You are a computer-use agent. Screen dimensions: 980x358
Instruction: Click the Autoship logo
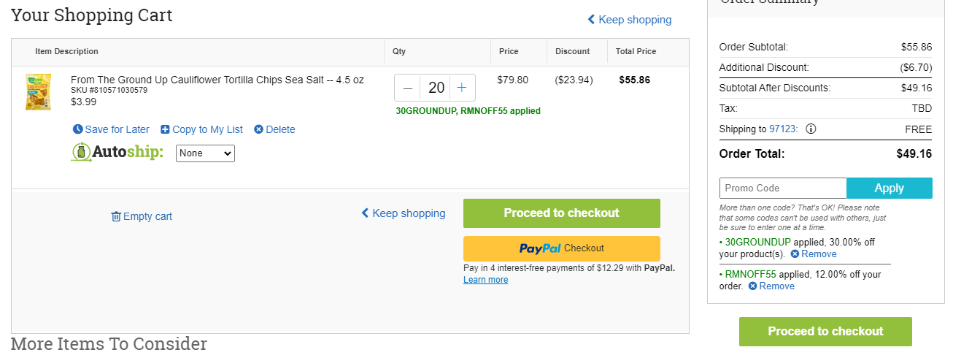tap(117, 153)
